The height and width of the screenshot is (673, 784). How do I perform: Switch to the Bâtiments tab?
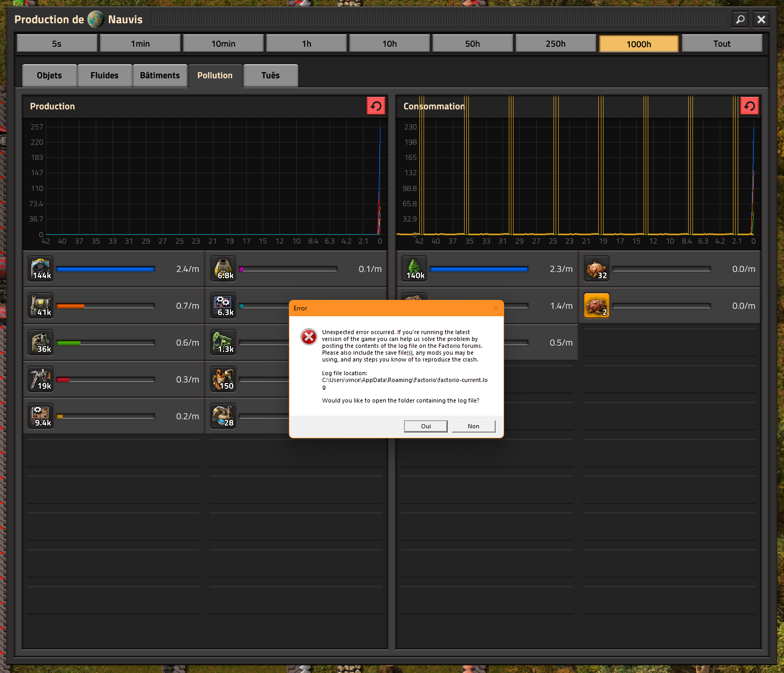coord(160,75)
